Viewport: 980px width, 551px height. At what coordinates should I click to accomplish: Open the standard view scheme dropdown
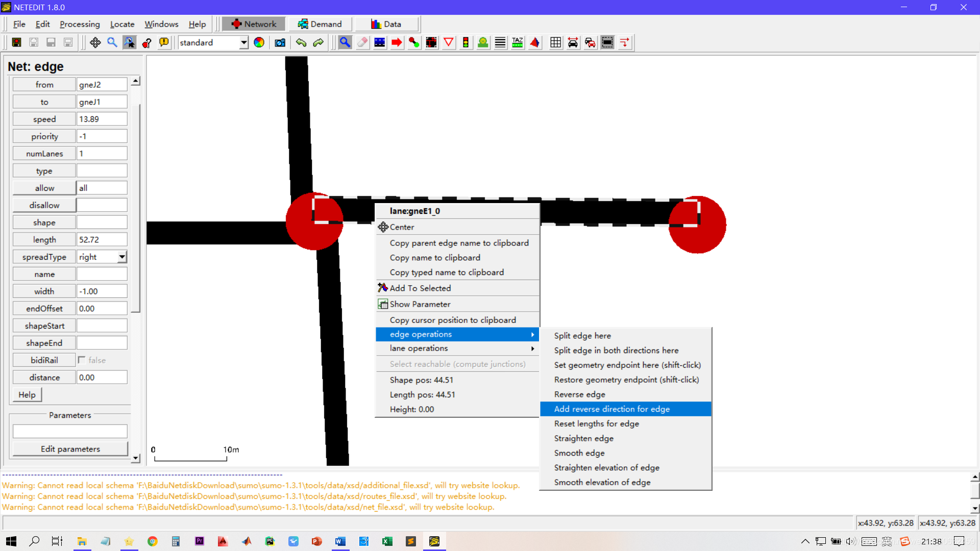point(244,42)
